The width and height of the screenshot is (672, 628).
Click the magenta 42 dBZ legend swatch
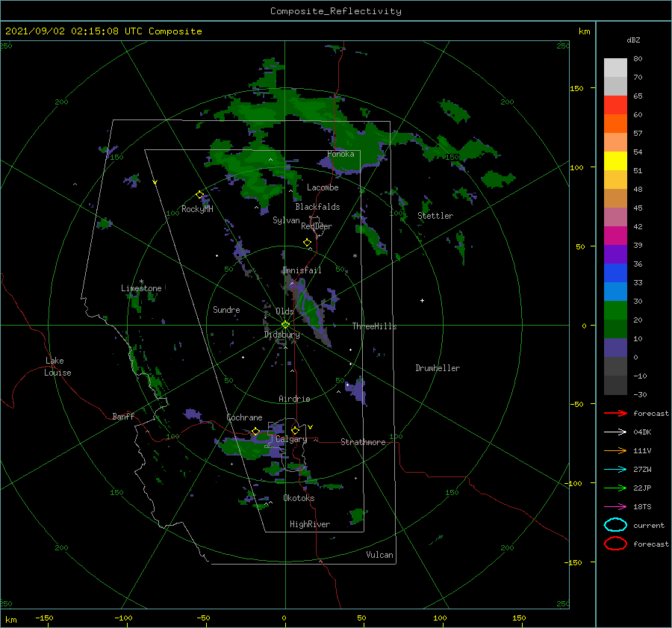(615, 236)
